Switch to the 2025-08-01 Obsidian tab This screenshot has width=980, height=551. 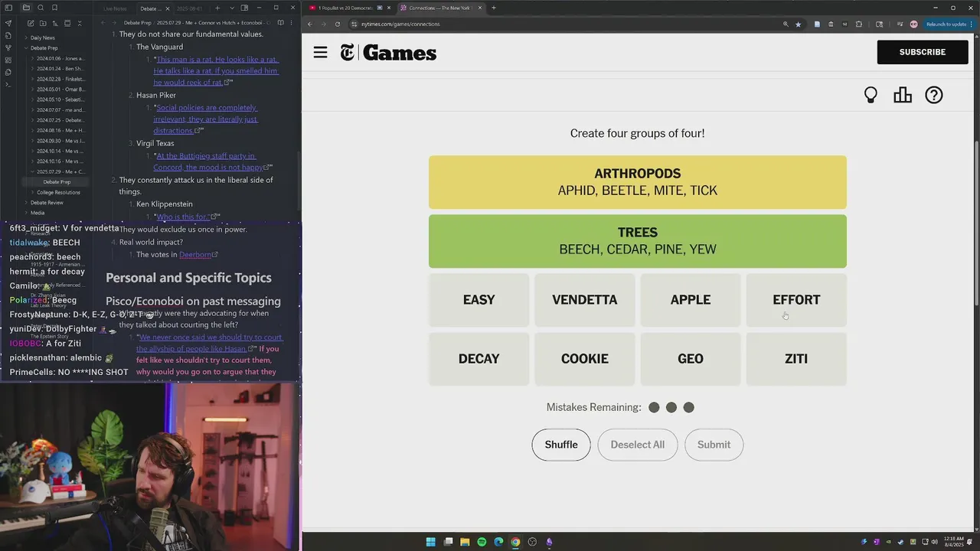click(189, 8)
